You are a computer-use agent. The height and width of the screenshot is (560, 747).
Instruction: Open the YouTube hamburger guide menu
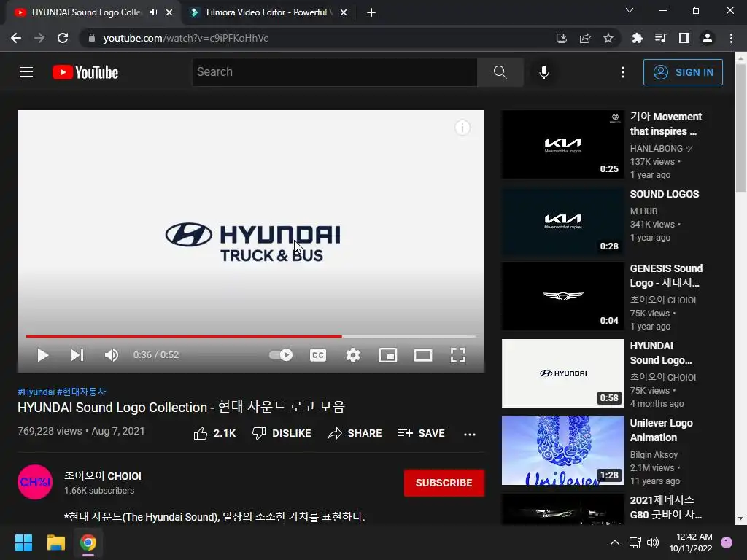26,72
